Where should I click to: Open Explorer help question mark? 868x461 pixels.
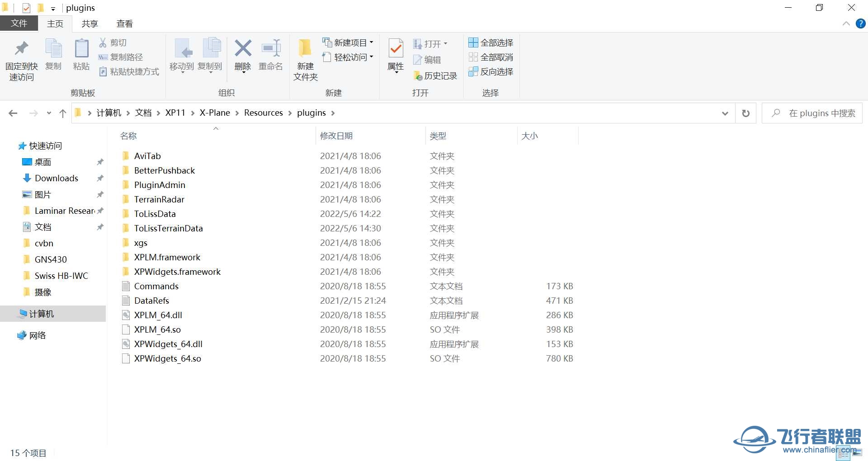pos(861,24)
